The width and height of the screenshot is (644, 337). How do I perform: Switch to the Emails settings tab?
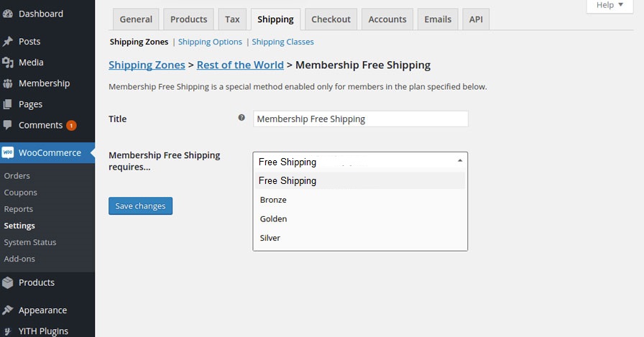click(x=438, y=19)
